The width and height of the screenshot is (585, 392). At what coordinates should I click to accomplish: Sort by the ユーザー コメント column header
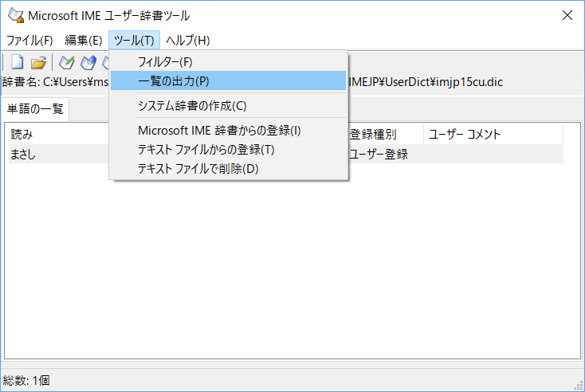493,134
